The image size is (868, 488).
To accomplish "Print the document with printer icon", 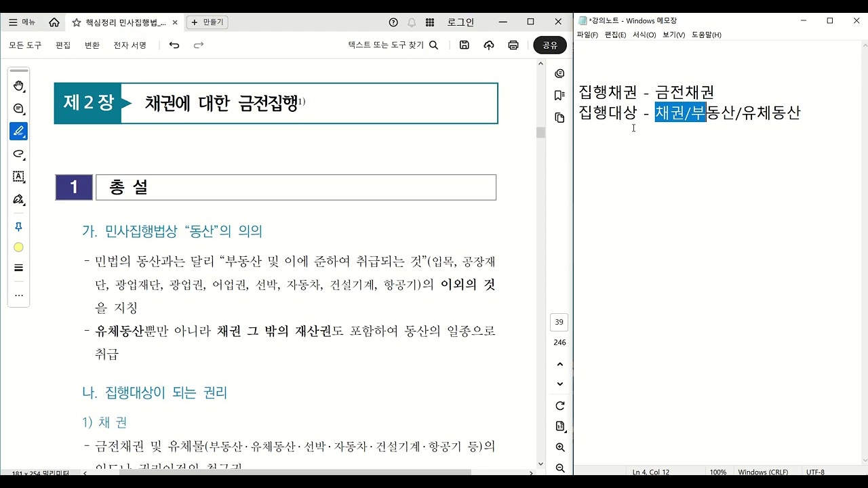I will coord(513,45).
